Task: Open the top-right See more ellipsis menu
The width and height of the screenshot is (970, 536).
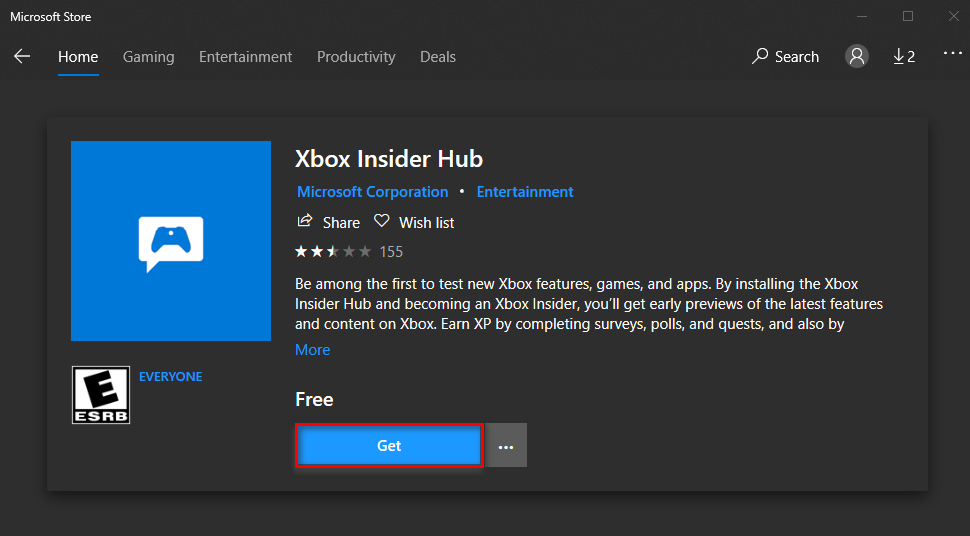Action: pyautogui.click(x=952, y=55)
